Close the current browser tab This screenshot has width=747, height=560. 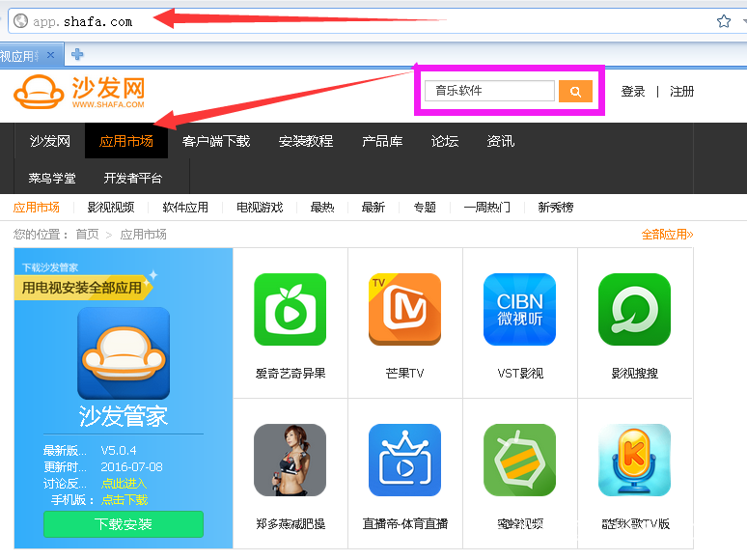(x=50, y=55)
